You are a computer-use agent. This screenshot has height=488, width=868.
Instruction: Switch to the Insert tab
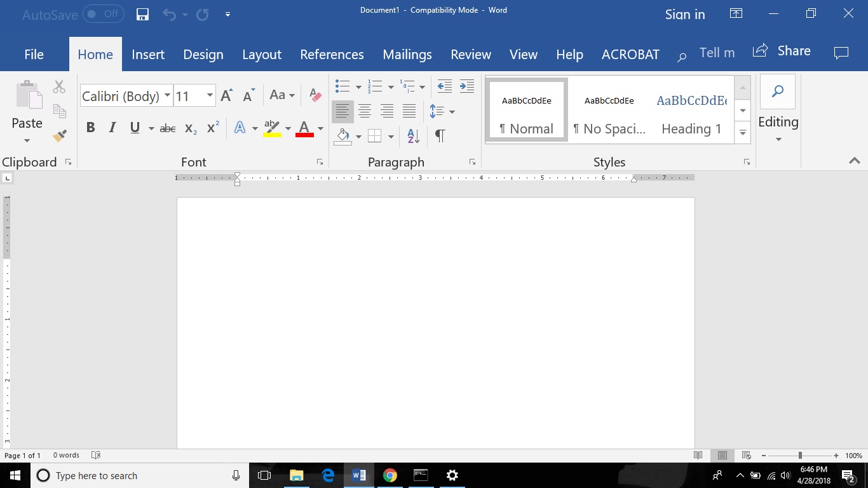148,54
